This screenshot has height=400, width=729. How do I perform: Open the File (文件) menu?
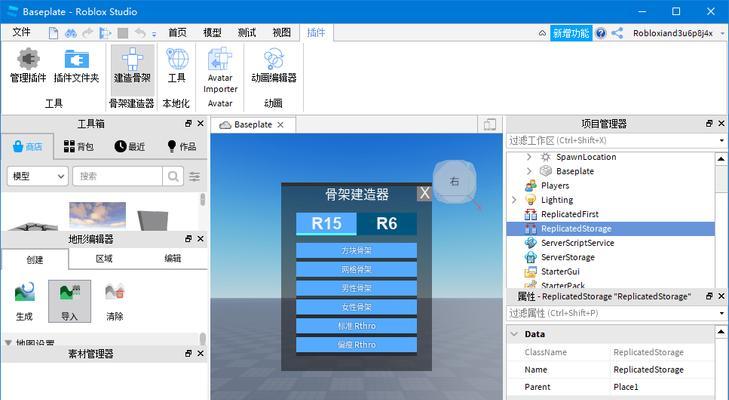[x=21, y=33]
